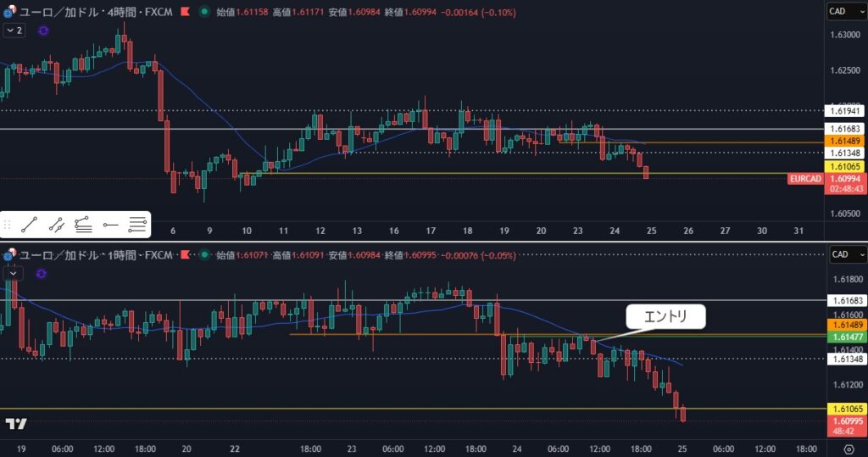The height and width of the screenshot is (457, 868).
Task: Click the ユーロ/加ドル 1時間 symbol title
Action: click(x=93, y=254)
